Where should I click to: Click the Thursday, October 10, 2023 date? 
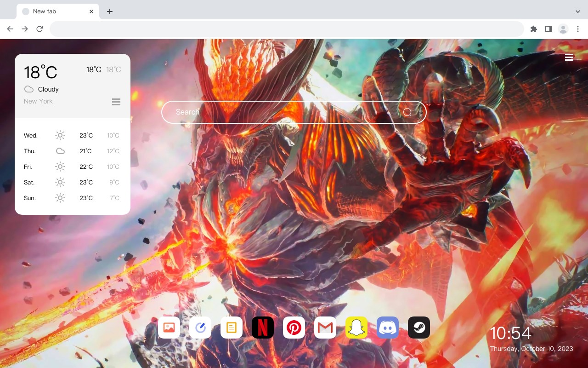(531, 349)
